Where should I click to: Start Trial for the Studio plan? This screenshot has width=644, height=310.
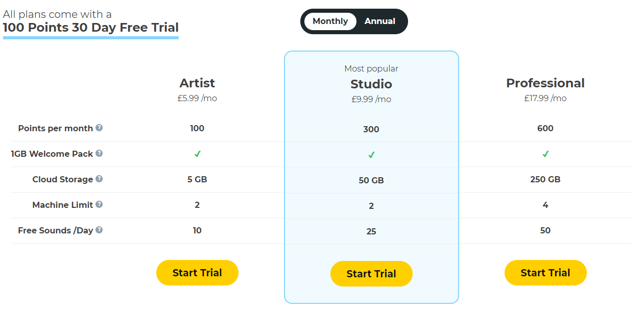tap(371, 274)
